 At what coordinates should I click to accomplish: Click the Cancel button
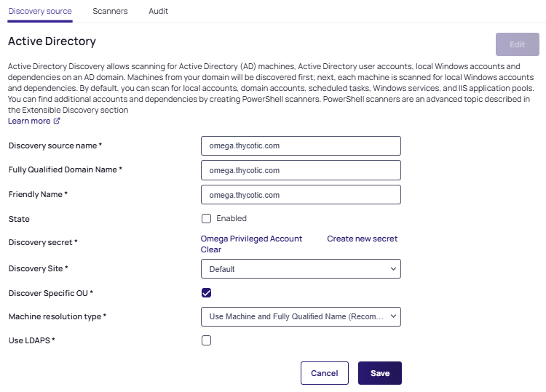coord(324,373)
